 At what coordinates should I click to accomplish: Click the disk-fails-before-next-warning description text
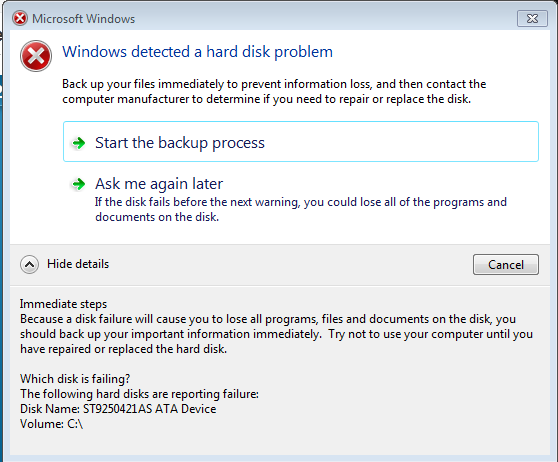pos(301,209)
